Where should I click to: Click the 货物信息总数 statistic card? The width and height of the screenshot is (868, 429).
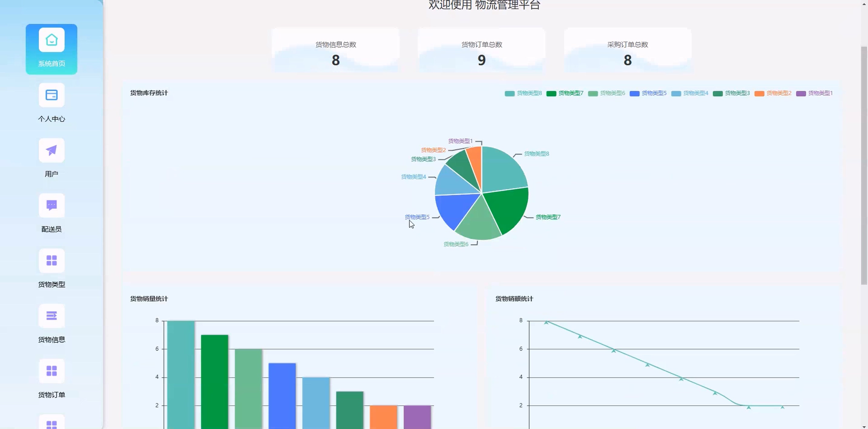coord(335,51)
